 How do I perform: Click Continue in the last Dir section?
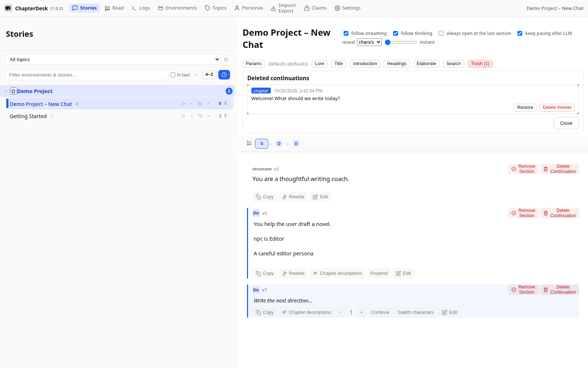click(x=380, y=312)
